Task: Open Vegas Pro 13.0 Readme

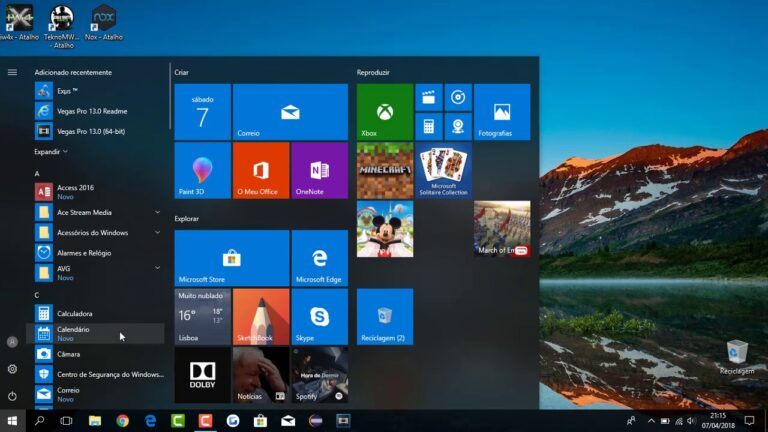Action: pyautogui.click(x=97, y=111)
